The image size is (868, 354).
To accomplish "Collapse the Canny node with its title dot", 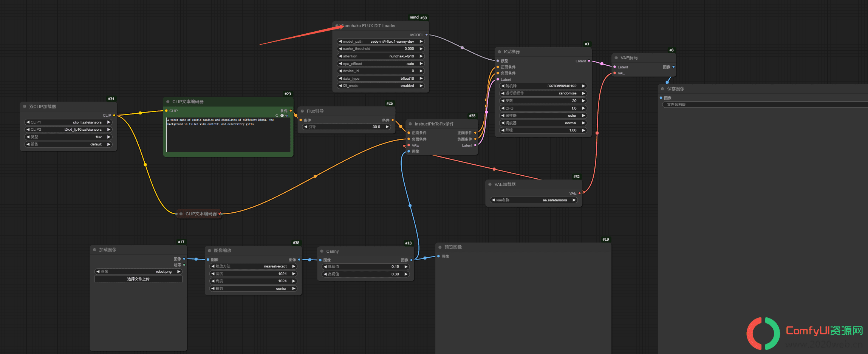I will 322,251.
